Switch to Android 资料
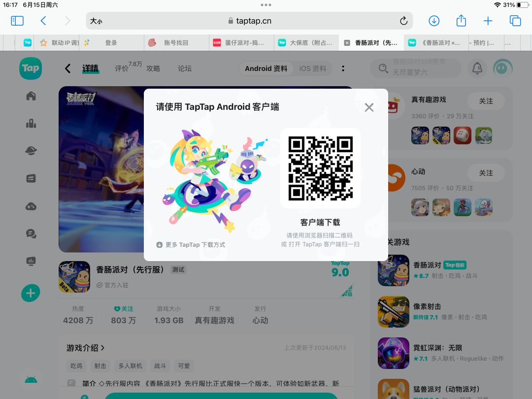 pos(266,68)
